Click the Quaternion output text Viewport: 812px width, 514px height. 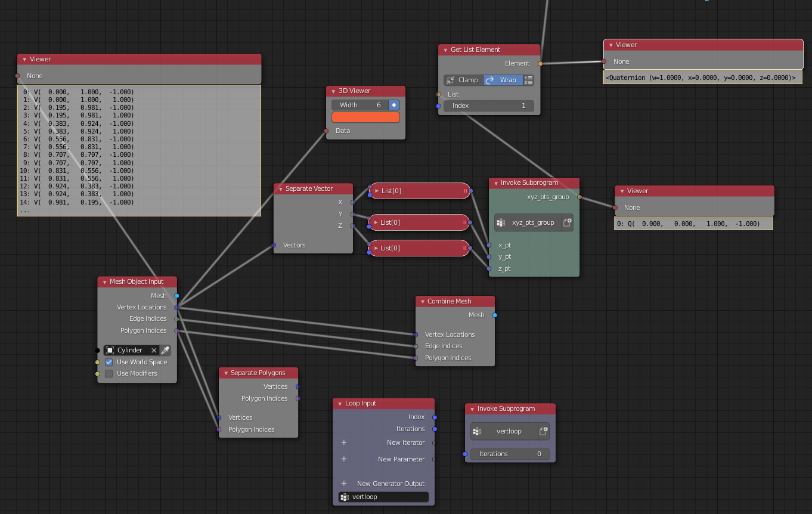click(x=701, y=78)
